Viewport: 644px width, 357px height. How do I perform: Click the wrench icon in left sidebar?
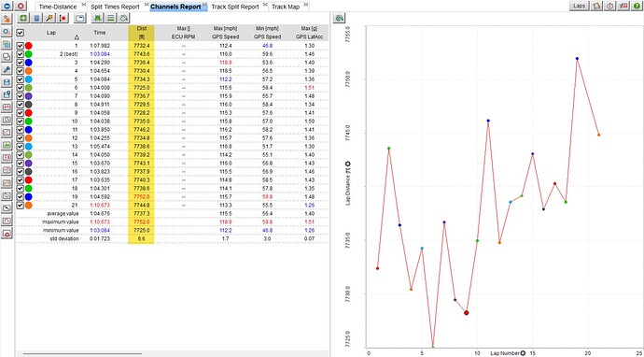coord(7,69)
